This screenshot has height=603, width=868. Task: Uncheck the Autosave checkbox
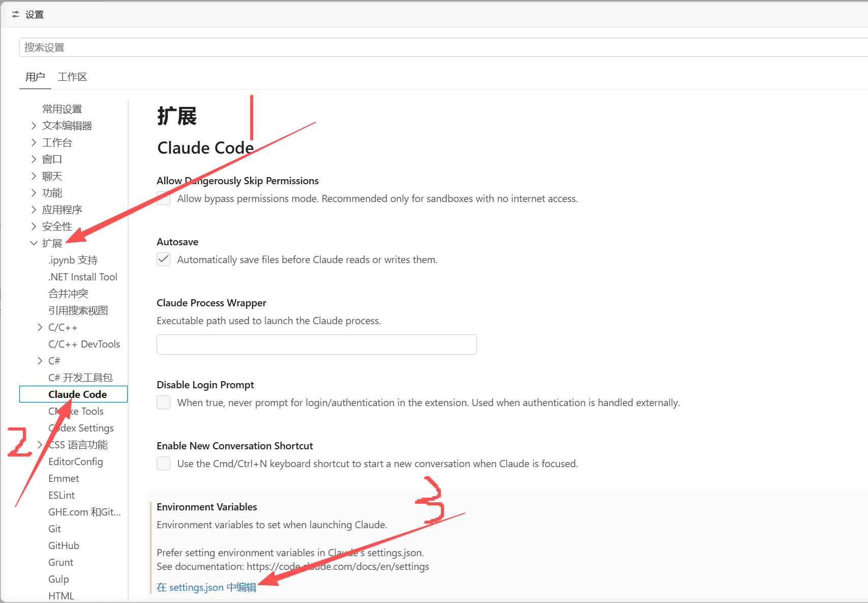point(164,260)
